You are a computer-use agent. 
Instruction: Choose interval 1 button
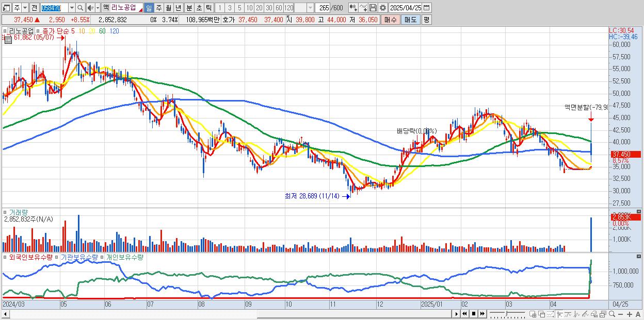tap(220, 8)
